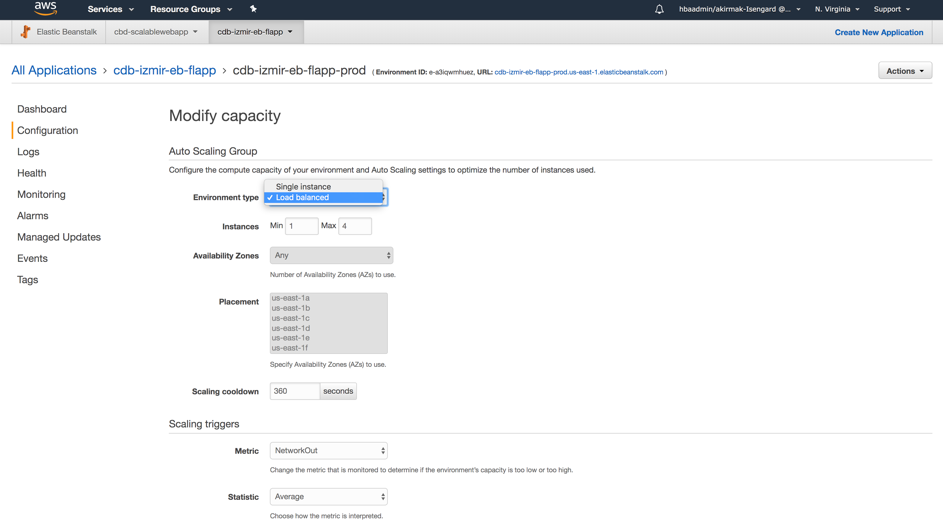The image size is (943, 529).
Task: Open the cdb-izmir-eb-flapp breadcrumb link
Action: click(165, 70)
